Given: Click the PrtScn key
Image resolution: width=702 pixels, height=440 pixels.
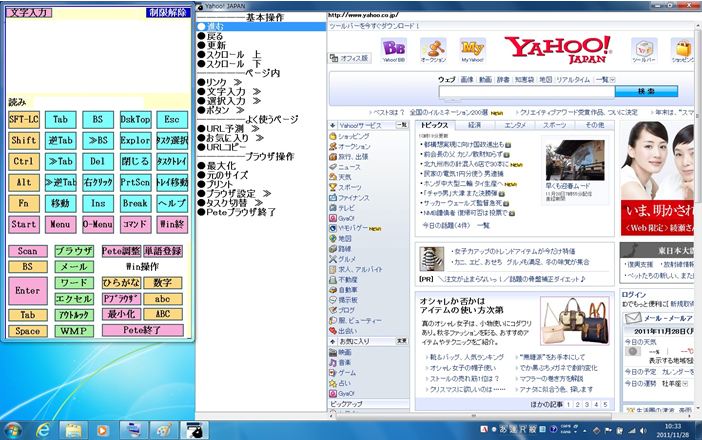Looking at the screenshot, I should click(135, 182).
